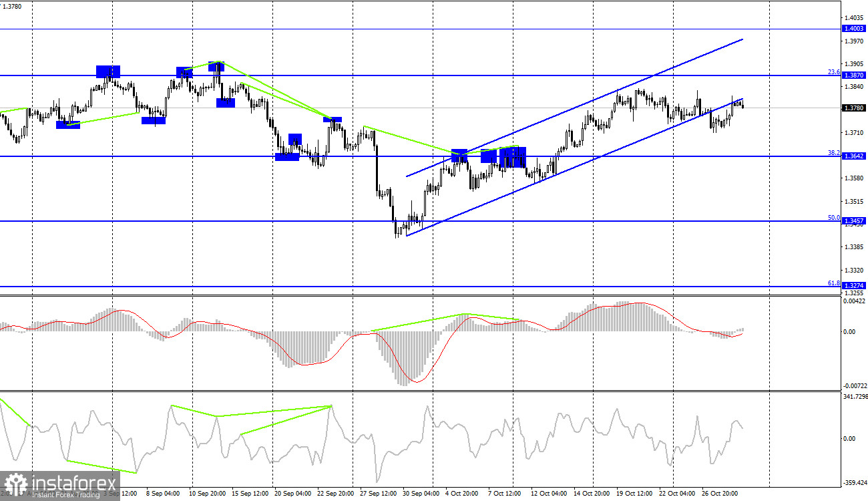The image size is (868, 501).
Task: Click the 1.3710 price axis value
Action: coord(854,133)
